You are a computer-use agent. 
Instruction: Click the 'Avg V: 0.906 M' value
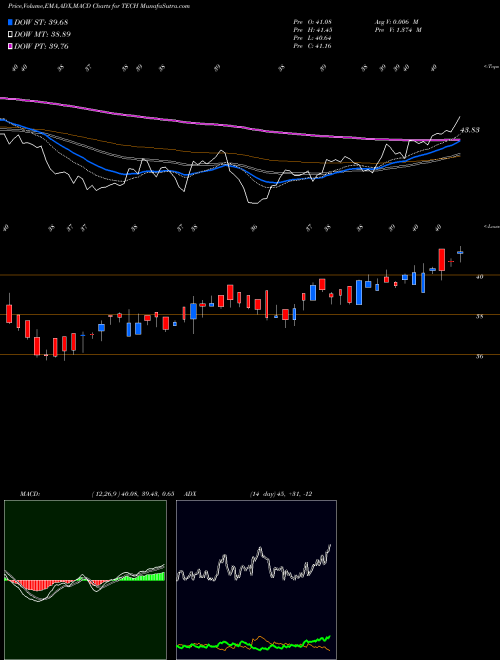(x=396, y=22)
